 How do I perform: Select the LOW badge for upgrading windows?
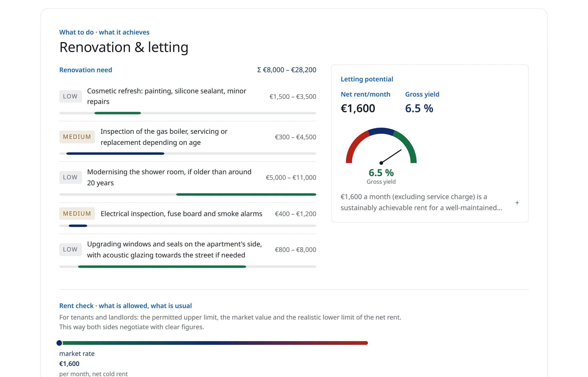click(71, 249)
